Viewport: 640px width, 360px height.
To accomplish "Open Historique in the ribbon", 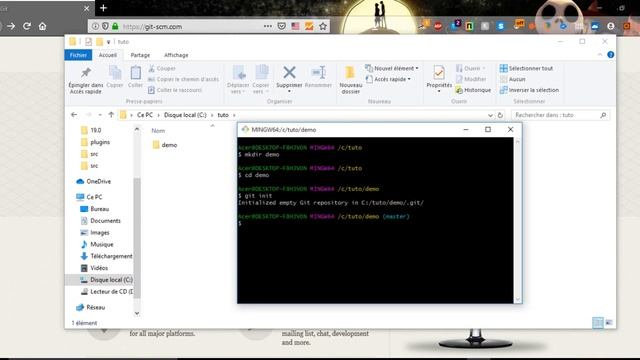I will 473,90.
